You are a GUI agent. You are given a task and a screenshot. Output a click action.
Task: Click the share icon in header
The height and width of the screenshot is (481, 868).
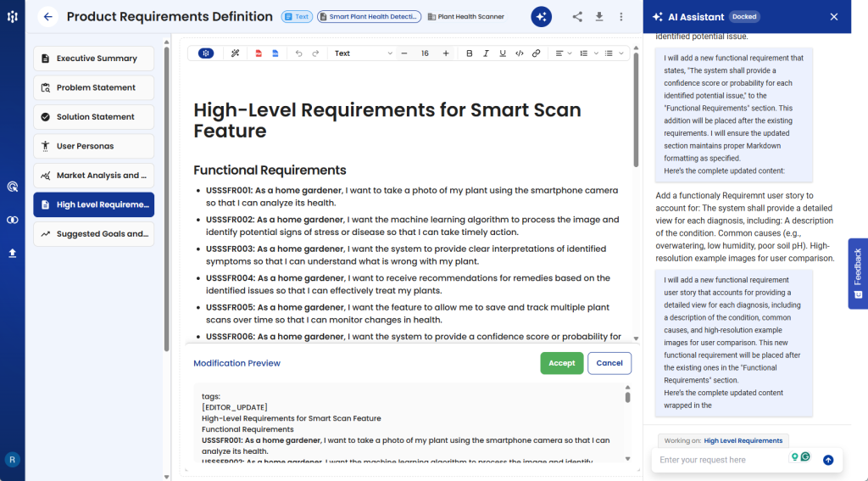577,16
